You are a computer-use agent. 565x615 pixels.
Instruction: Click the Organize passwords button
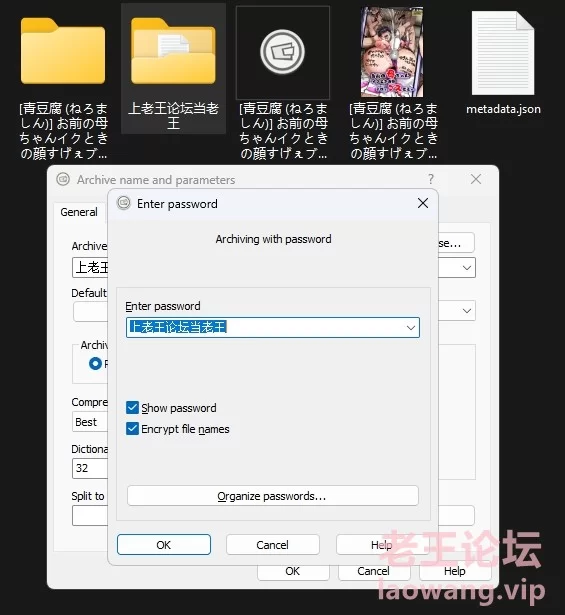(x=273, y=496)
